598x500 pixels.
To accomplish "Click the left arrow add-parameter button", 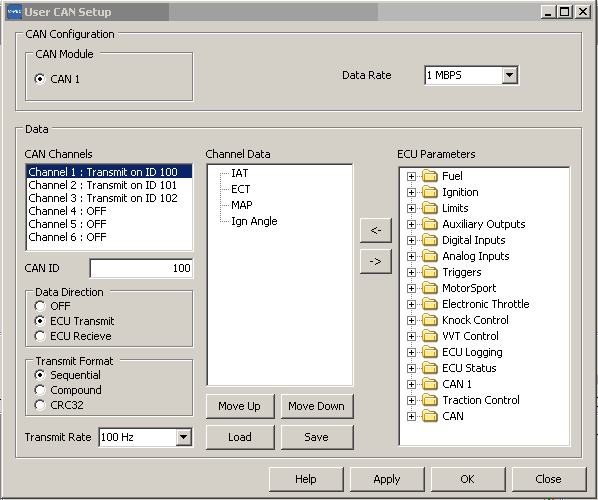I will pyautogui.click(x=376, y=230).
